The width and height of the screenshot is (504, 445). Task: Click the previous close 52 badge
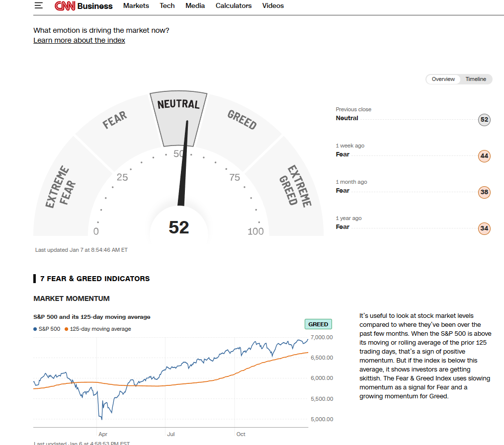click(484, 120)
